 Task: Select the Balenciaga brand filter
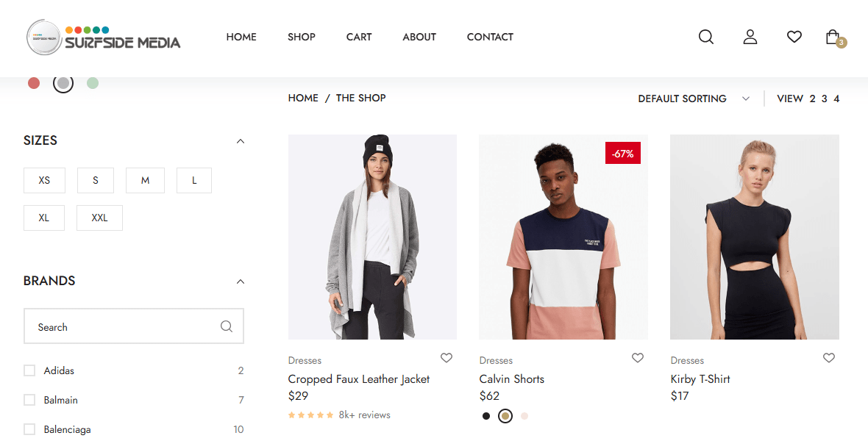(x=29, y=429)
